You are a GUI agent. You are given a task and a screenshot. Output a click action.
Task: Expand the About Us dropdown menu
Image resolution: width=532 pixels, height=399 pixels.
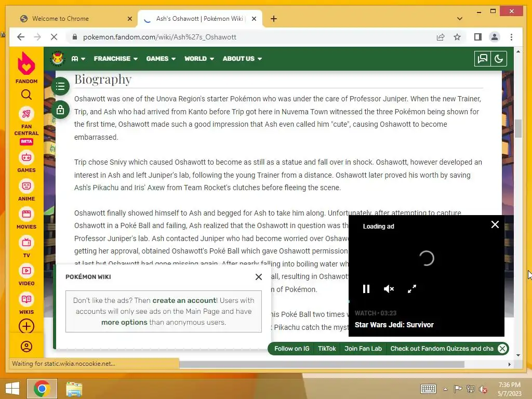tap(242, 59)
